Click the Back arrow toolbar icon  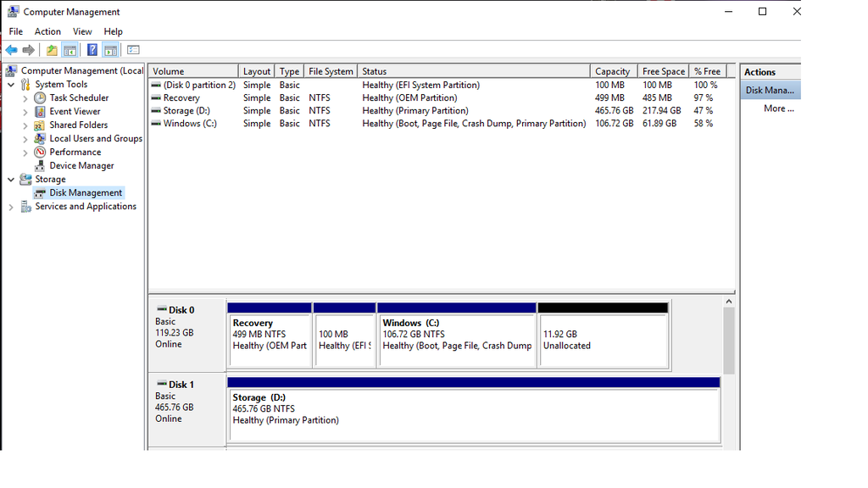click(12, 50)
